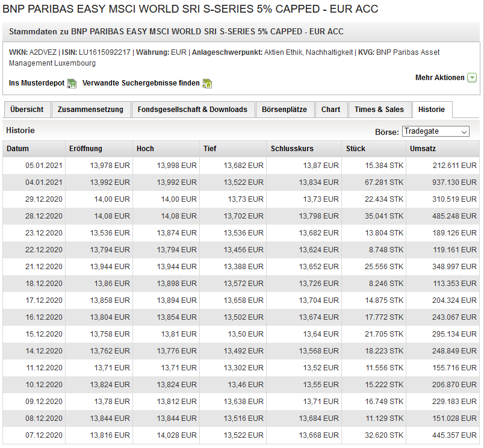Viewport: 484px width, 448px height.
Task: Click Schlusskurs 13,87 EUR for 05.01.2021
Action: [x=321, y=166]
